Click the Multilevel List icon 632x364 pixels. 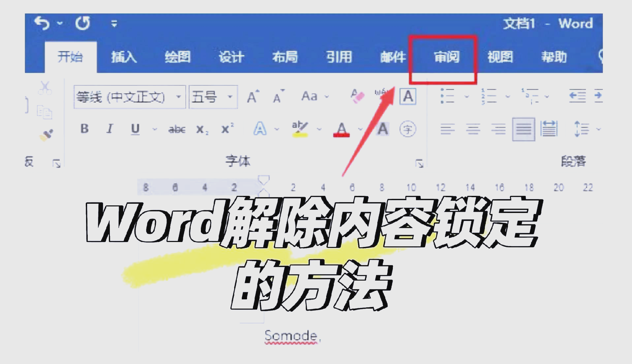pyautogui.click(x=530, y=96)
